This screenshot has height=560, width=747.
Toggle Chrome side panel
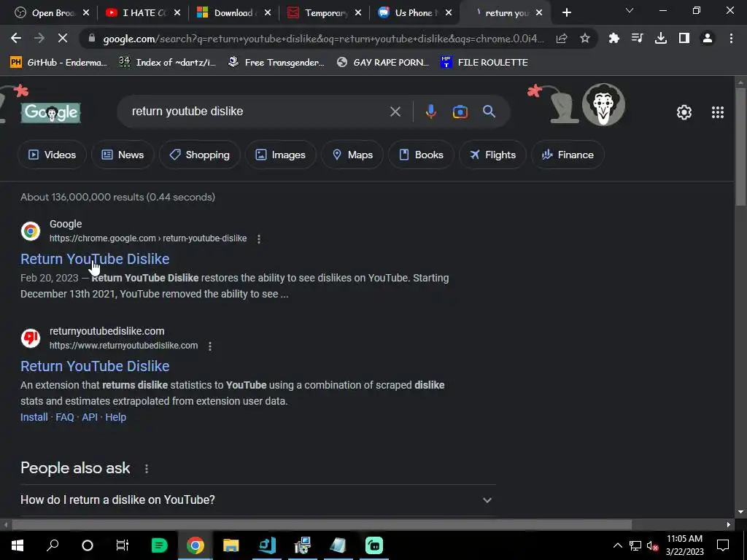click(x=684, y=39)
